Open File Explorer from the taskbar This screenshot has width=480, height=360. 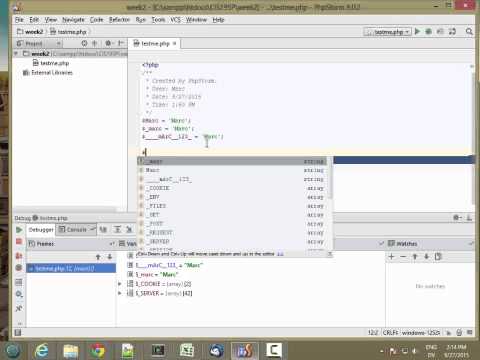(71, 351)
